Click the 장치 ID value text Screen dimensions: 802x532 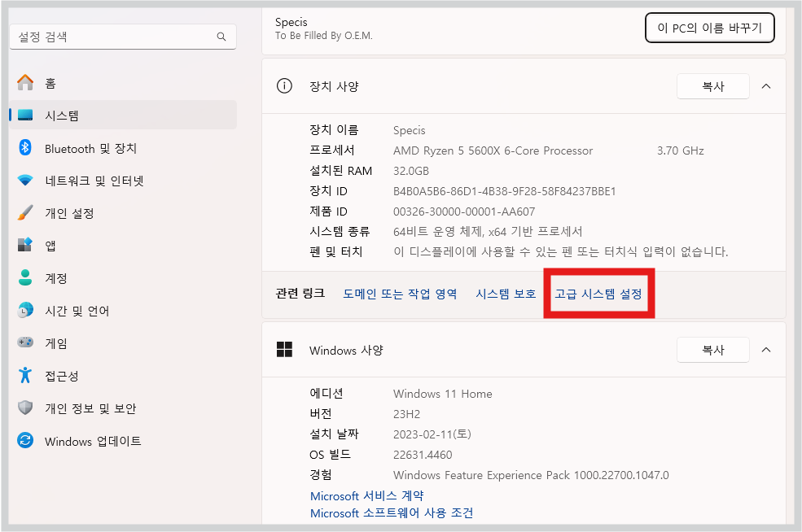504,191
